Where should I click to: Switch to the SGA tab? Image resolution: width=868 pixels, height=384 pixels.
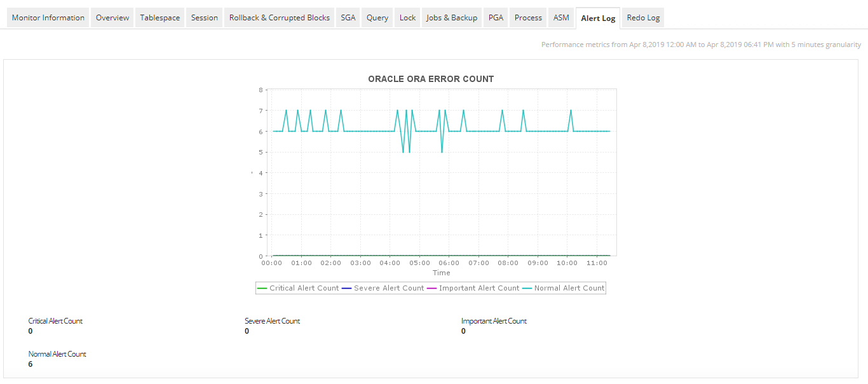[x=348, y=17]
